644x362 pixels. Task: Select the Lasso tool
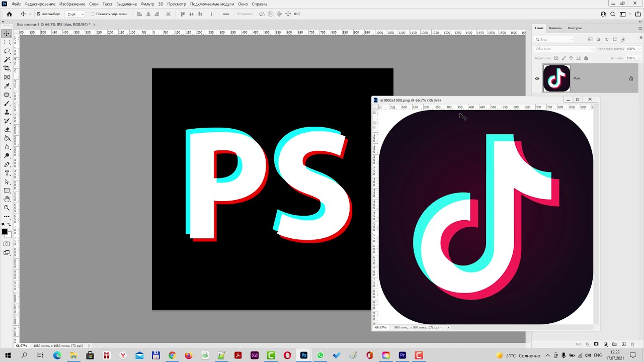coord(7,51)
